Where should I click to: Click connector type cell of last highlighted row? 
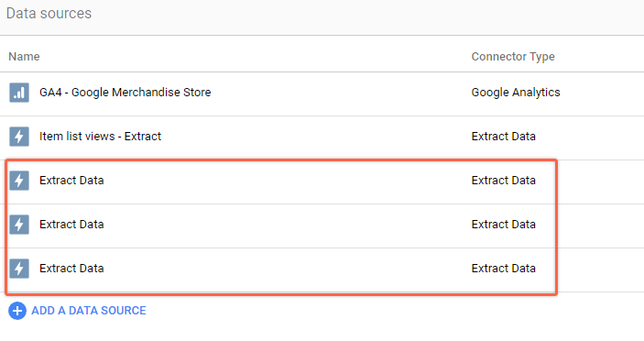click(x=503, y=269)
